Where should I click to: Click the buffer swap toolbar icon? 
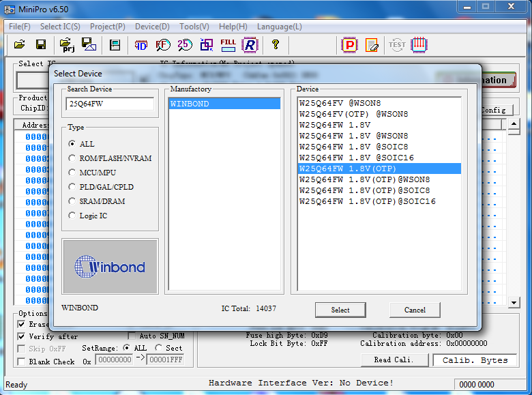pos(206,45)
